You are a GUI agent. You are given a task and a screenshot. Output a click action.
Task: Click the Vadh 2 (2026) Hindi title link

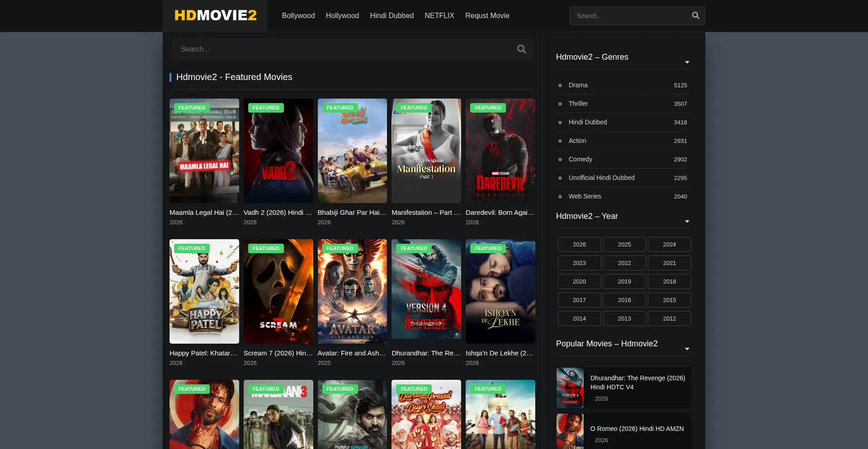pyautogui.click(x=278, y=213)
